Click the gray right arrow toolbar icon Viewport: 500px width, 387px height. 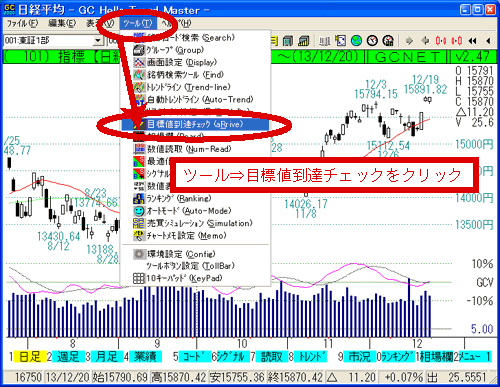[x=409, y=41]
